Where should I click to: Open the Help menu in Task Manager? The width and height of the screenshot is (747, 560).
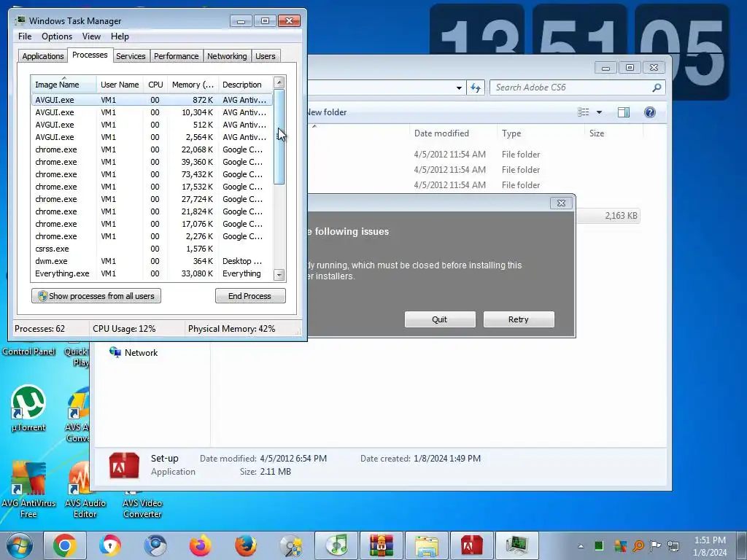(120, 36)
